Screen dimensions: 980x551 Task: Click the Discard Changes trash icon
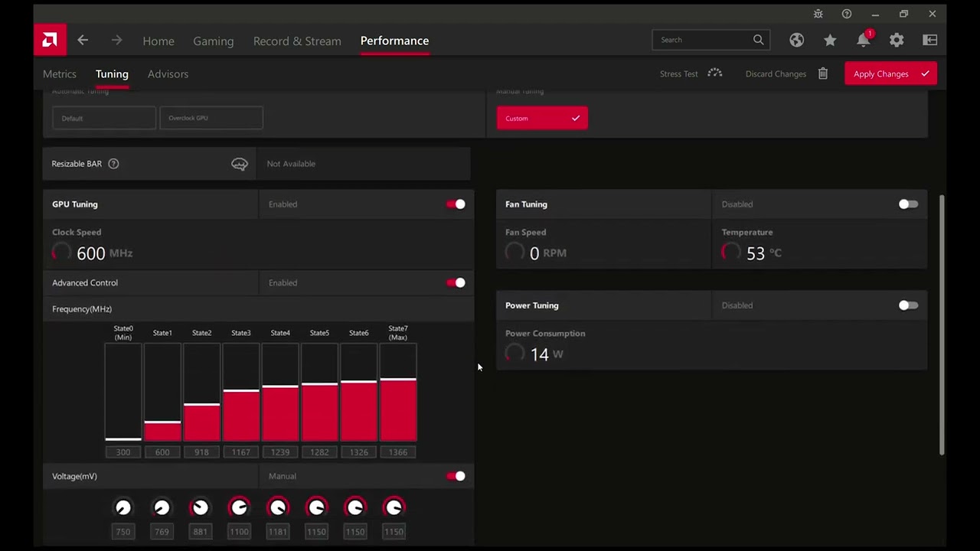pyautogui.click(x=822, y=73)
